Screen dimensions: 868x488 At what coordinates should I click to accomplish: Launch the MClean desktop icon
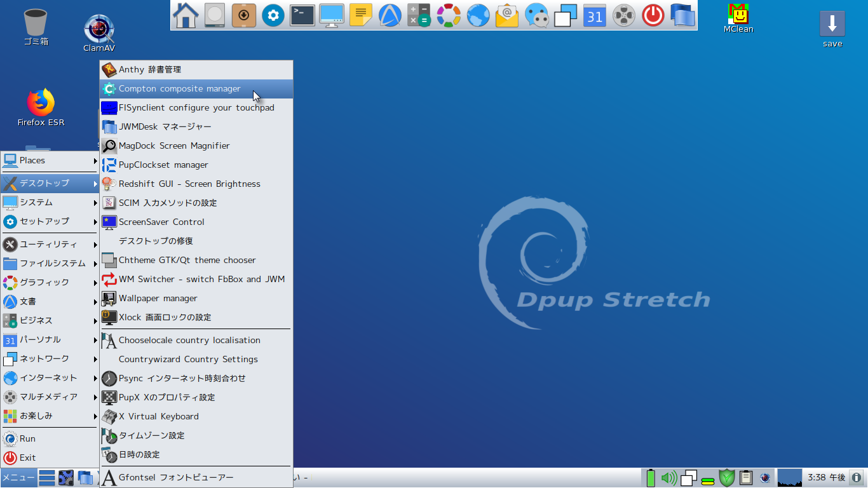[738, 18]
